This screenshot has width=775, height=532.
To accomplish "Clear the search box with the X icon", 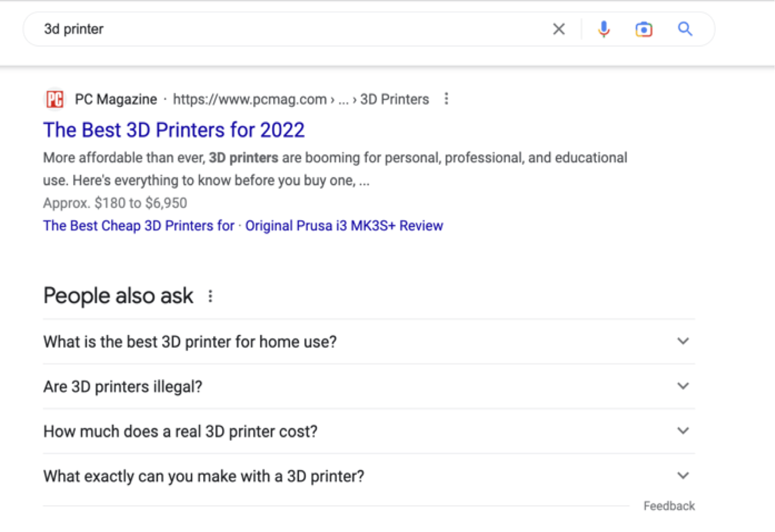I will point(559,29).
